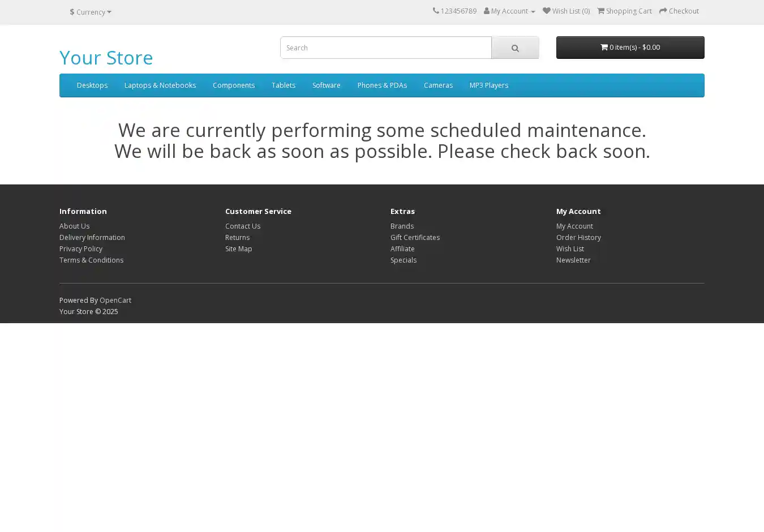The image size is (764, 532).
Task: Click the heart Wish List icon
Action: coord(546,11)
